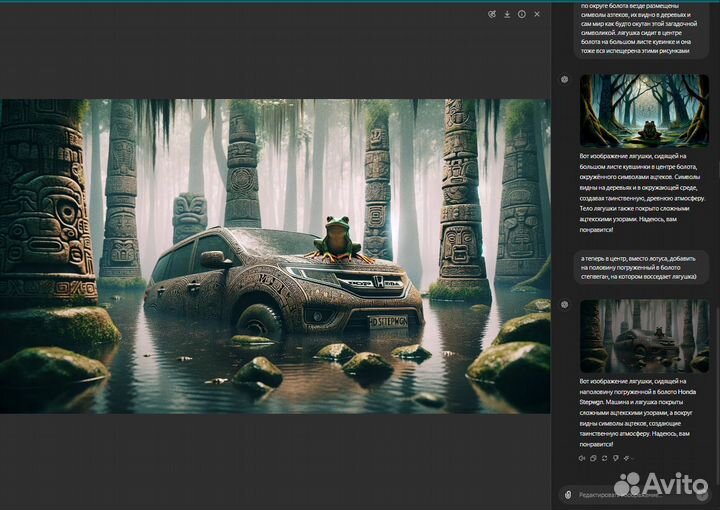Close the image preview panel
The height and width of the screenshot is (510, 720).
[537, 14]
